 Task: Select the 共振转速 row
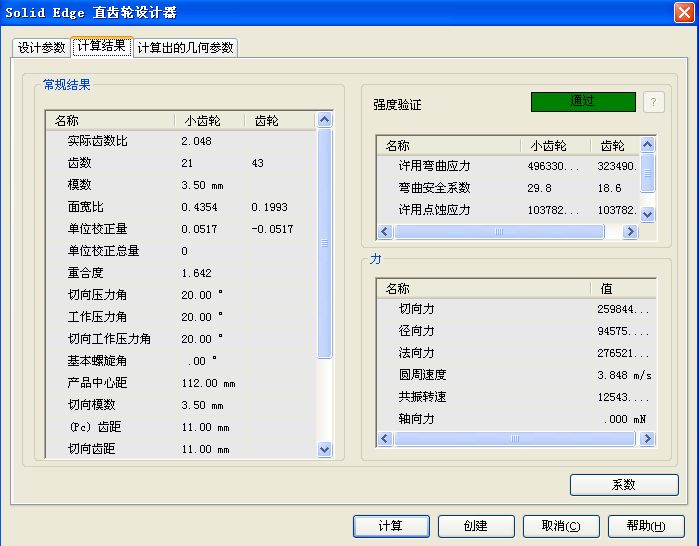pos(516,397)
